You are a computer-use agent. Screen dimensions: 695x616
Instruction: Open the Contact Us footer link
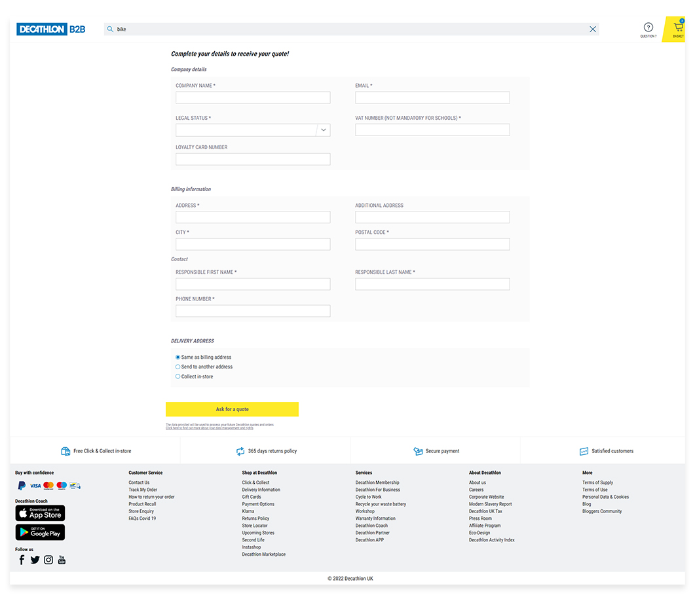139,482
